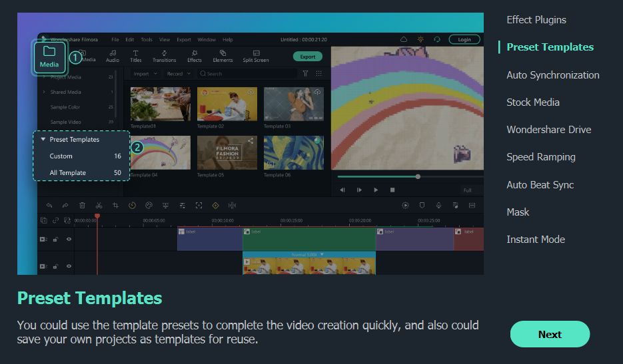The image size is (623, 364).
Task: Click the Keyframe diamond icon
Action: click(215, 205)
